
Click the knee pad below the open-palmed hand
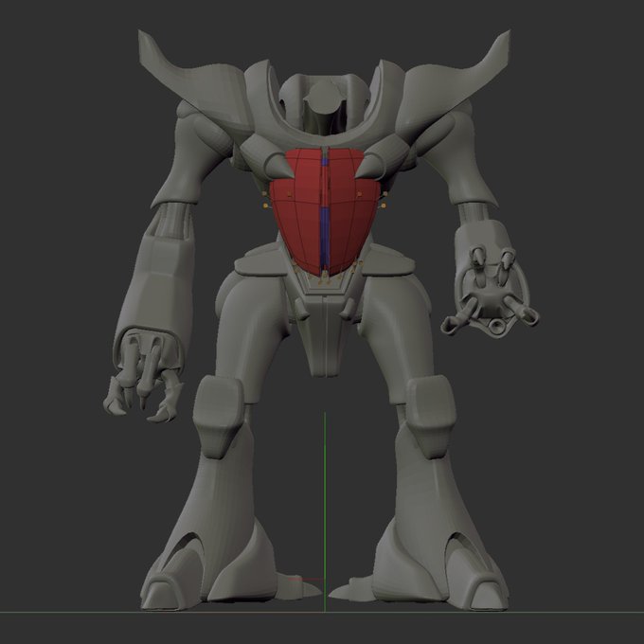coord(432,417)
